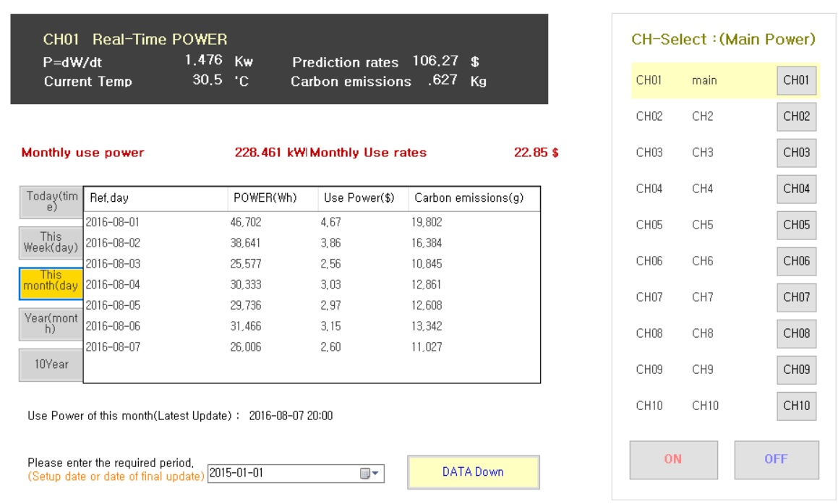838x504 pixels.
Task: Click power value 31,466
Action: coord(246,326)
